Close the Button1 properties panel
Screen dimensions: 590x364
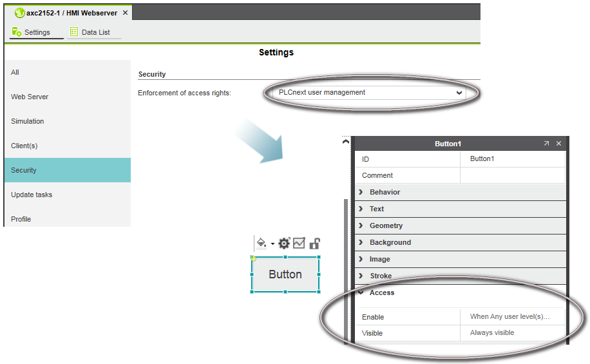[x=558, y=144]
